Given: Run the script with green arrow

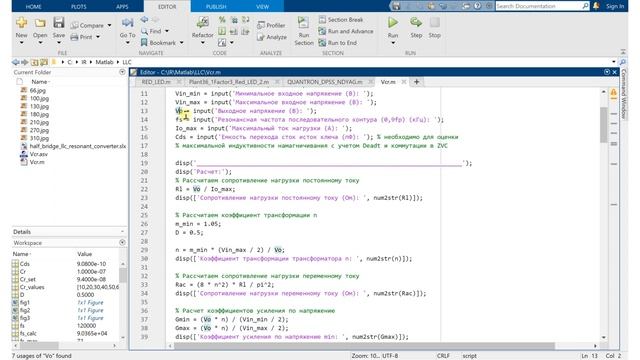Looking at the screenshot, I should [x=393, y=22].
